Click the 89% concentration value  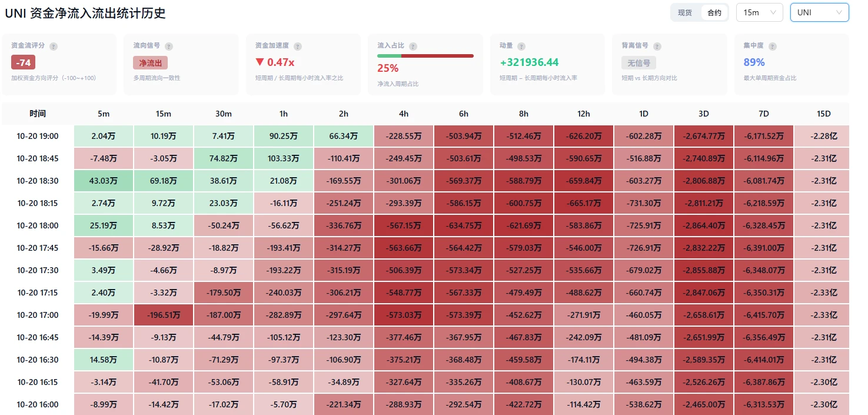click(754, 62)
